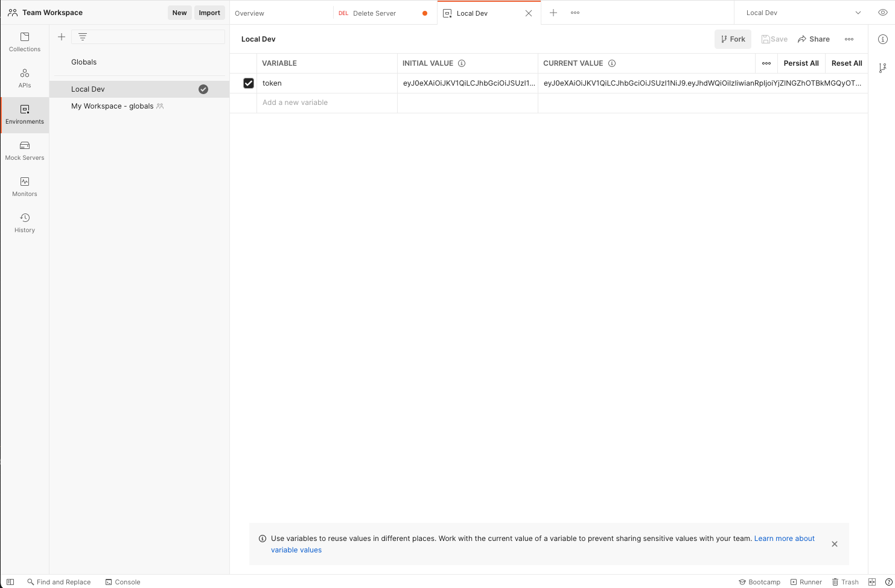Click the Fork button
This screenshot has height=588, width=895.
pyautogui.click(x=733, y=39)
